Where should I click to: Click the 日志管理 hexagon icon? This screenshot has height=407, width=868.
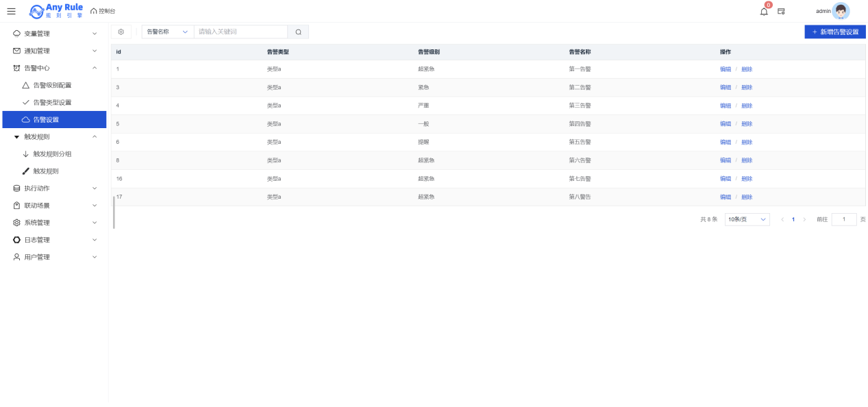coord(17,239)
